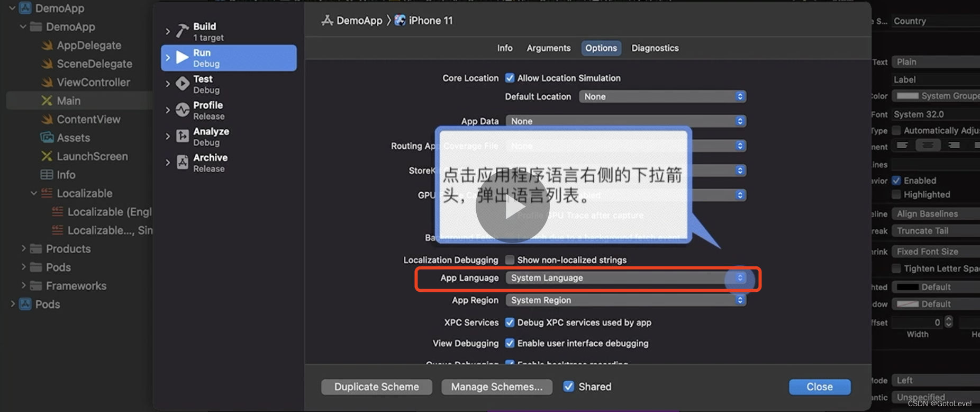Viewport: 980px width, 412px height.
Task: Toggle Enable user interface debugging checkbox
Action: pyautogui.click(x=510, y=343)
